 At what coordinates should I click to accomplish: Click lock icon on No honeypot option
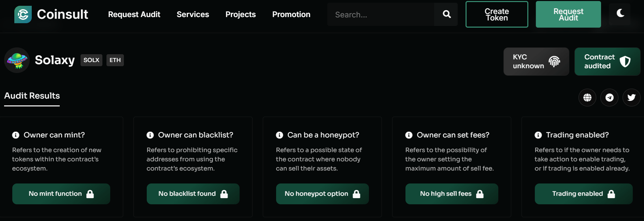(x=357, y=194)
